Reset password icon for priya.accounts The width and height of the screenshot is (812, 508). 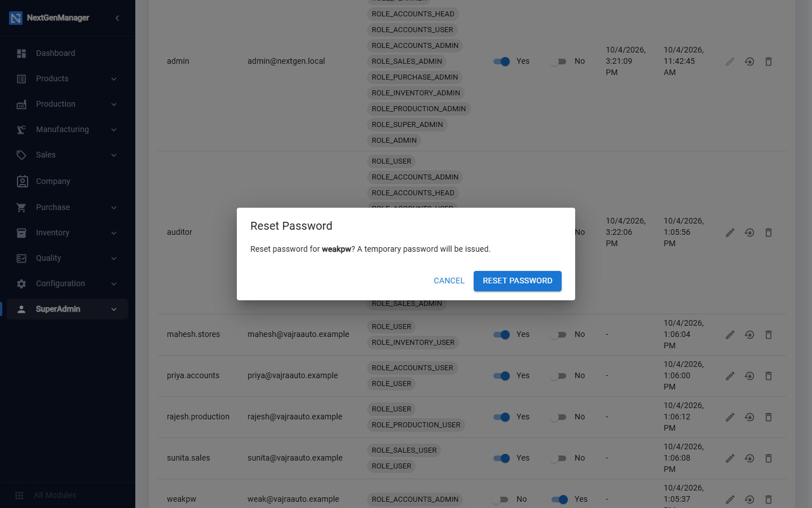[x=749, y=376]
